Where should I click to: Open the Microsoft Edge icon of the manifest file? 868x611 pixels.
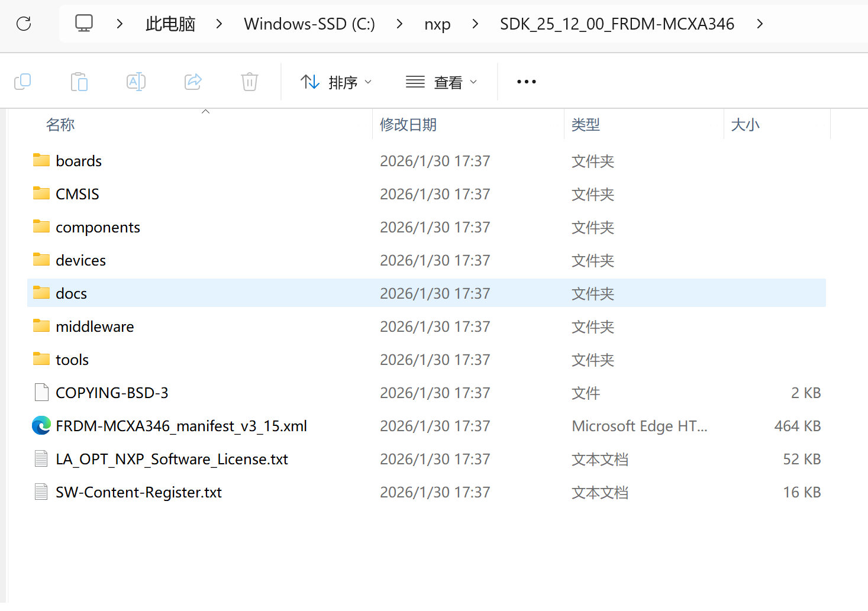(41, 425)
